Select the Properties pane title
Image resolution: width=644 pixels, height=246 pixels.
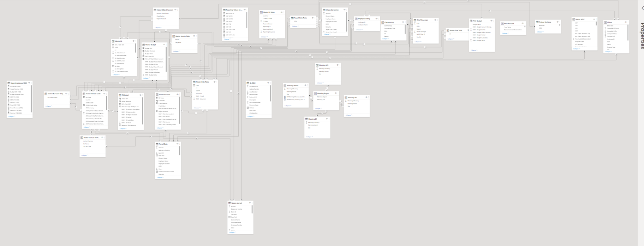642,35
